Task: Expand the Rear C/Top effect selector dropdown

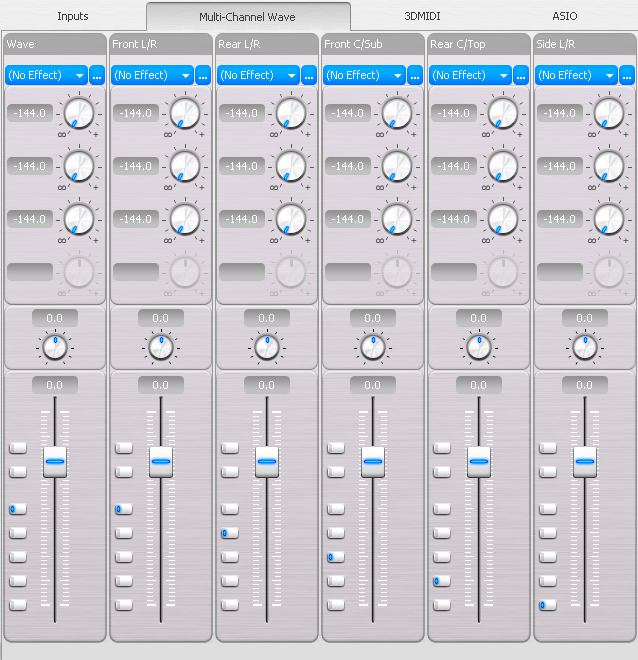Action: pyautogui.click(x=469, y=75)
